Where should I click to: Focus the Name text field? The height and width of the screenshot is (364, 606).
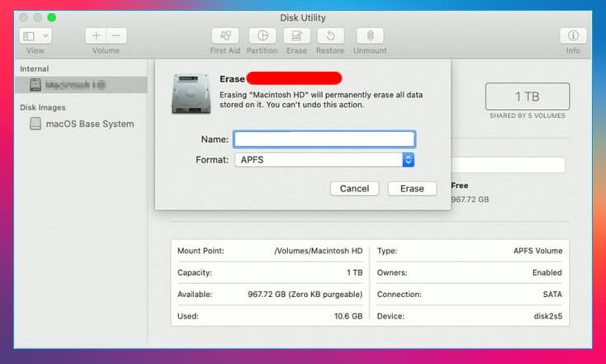click(x=324, y=139)
